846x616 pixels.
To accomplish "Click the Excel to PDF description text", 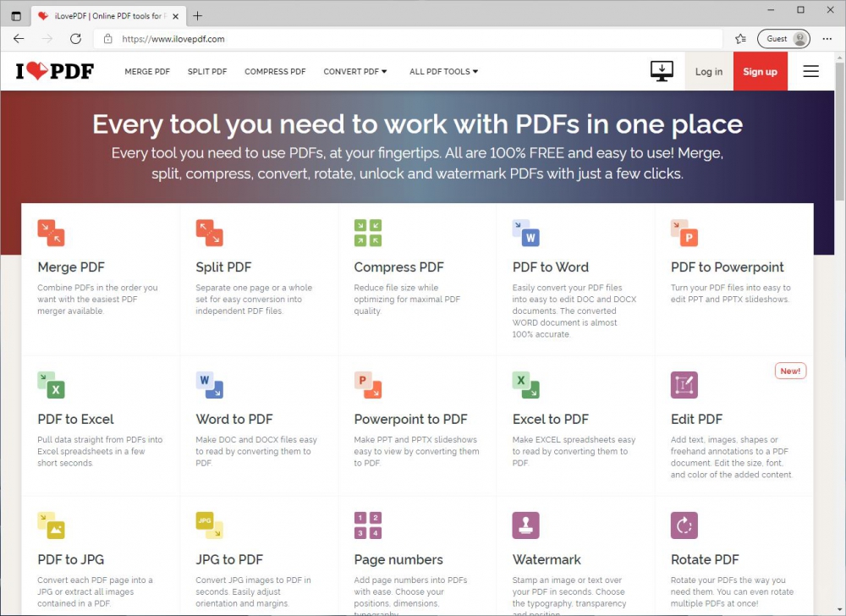I will click(574, 452).
